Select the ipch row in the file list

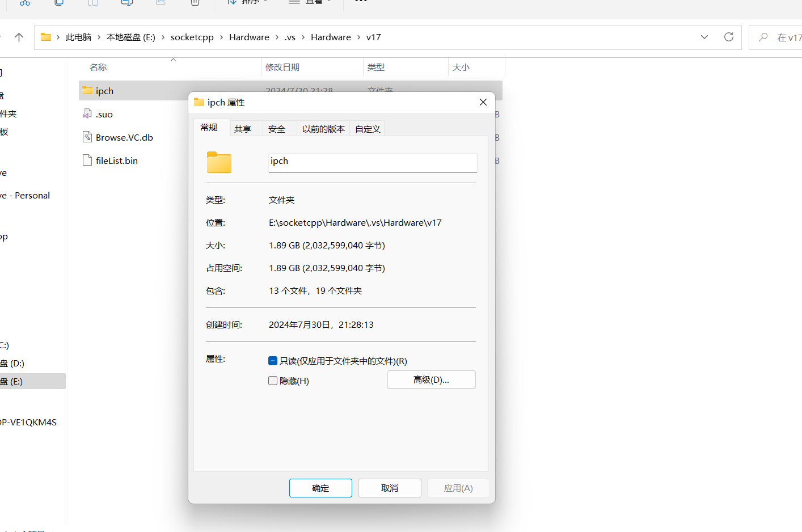point(290,91)
